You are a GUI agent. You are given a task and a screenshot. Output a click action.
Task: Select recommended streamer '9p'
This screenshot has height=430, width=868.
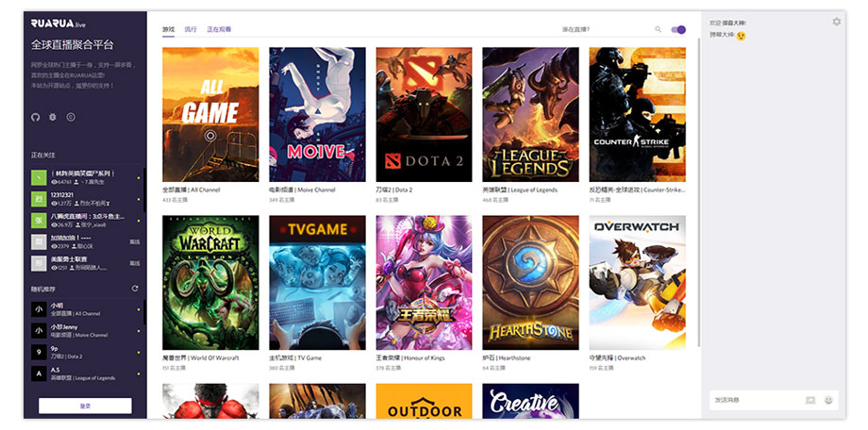click(x=85, y=353)
